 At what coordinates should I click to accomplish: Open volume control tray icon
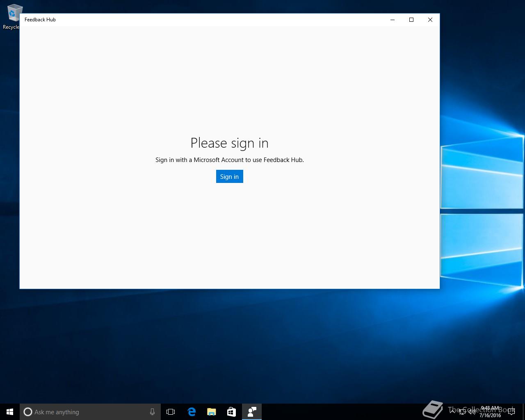click(472, 412)
